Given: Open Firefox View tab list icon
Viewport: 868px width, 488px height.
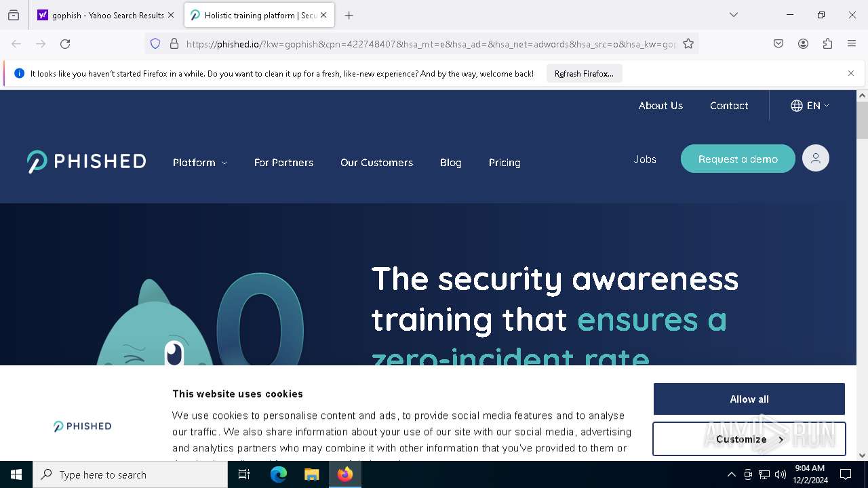Looking at the screenshot, I should pyautogui.click(x=14, y=15).
